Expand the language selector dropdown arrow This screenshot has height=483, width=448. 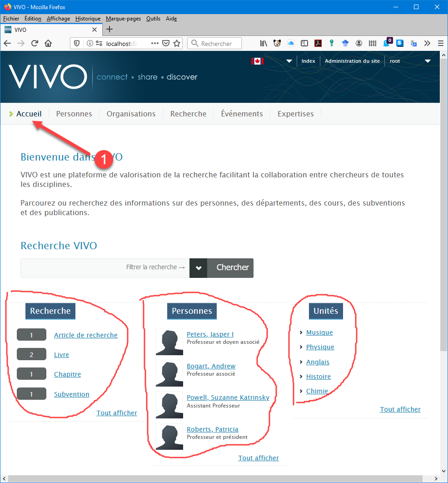click(289, 61)
